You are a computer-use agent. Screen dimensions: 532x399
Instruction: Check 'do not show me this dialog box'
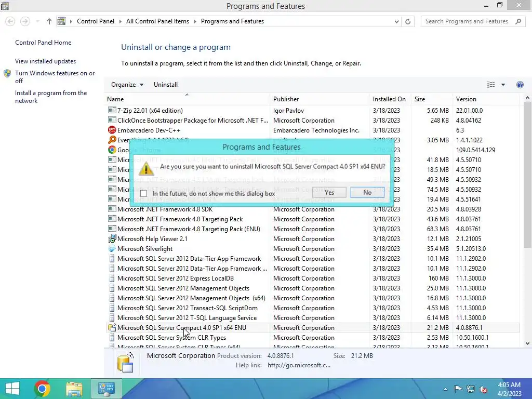144,193
